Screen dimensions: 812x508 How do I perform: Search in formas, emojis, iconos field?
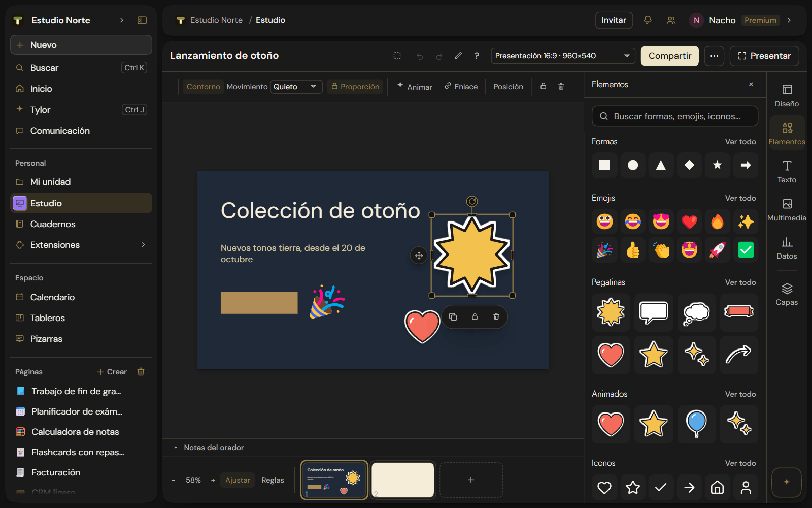tap(675, 116)
